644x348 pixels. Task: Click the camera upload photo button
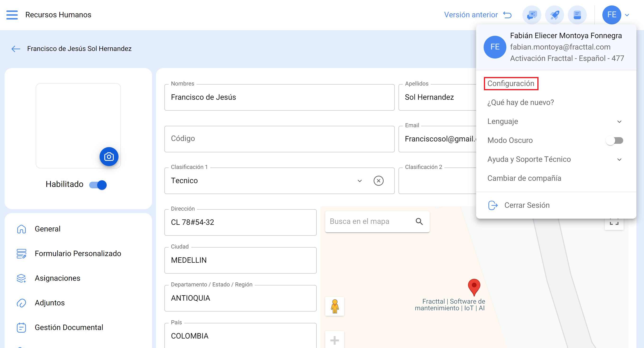coord(109,157)
